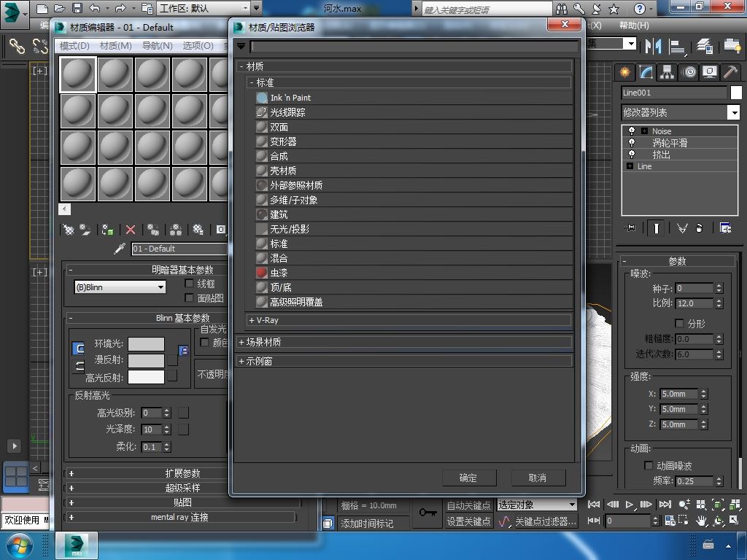The height and width of the screenshot is (560, 747).
Task: Select Ink 'n Paint material
Action: 414,98
